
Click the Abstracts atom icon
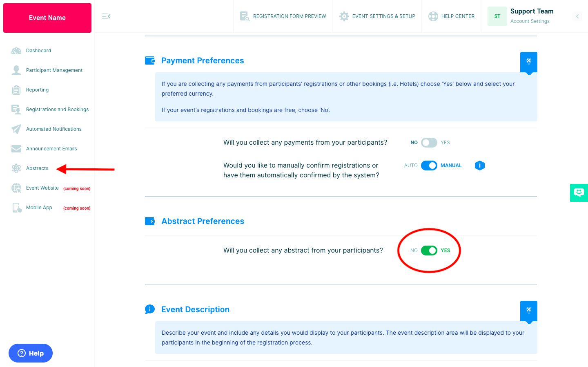16,168
